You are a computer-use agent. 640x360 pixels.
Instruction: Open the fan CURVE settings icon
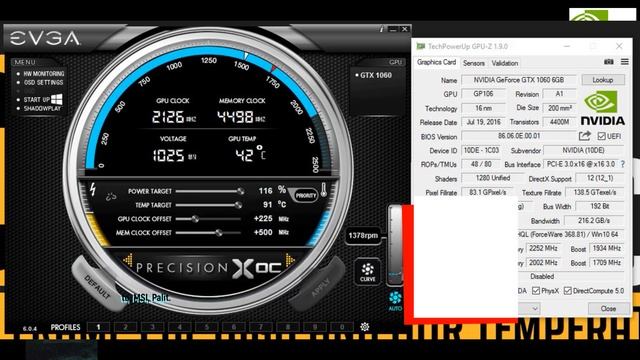[368, 272]
